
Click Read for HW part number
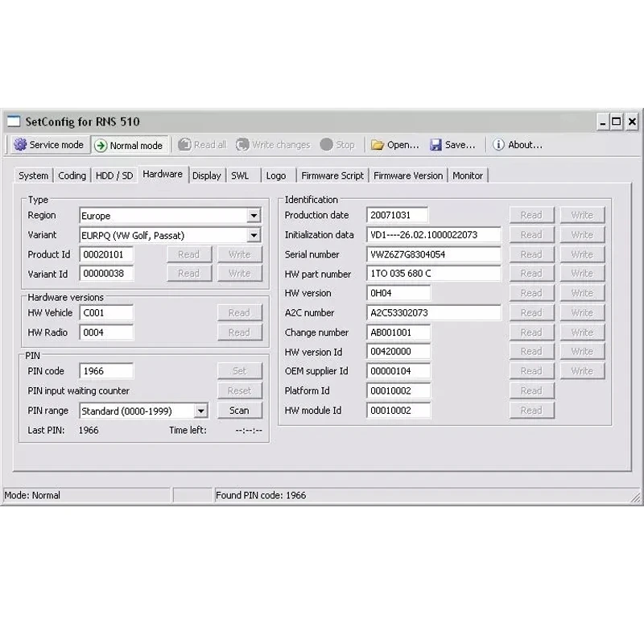tap(531, 274)
